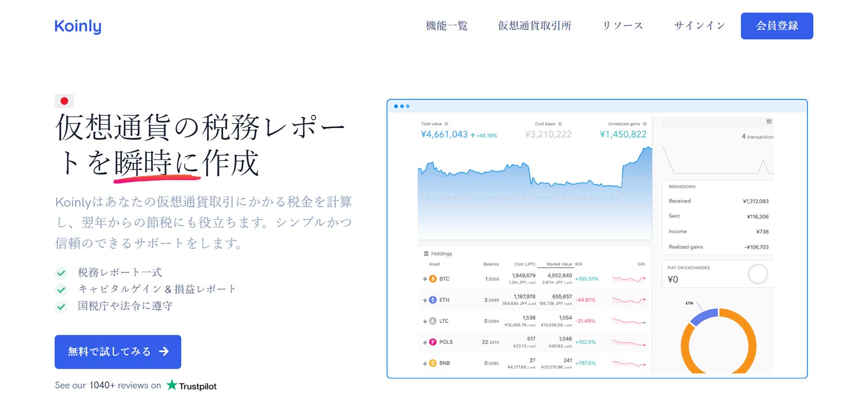Click the fiat on exchanges circle indicator
This screenshot has height=415, width=868.
758,274
